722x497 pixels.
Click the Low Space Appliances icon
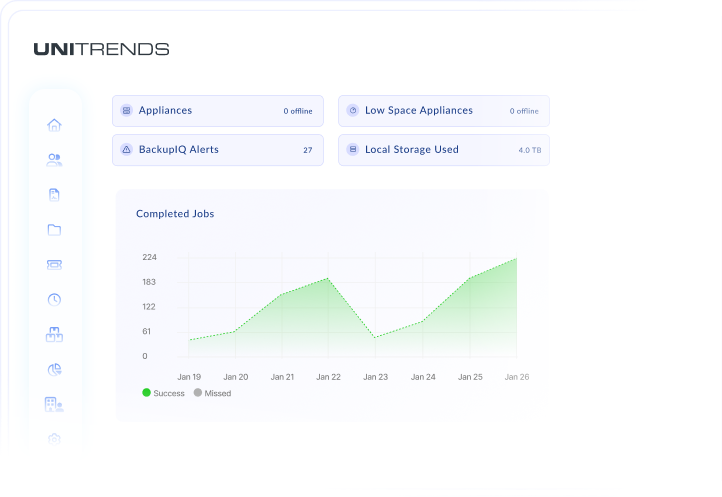[x=353, y=111]
